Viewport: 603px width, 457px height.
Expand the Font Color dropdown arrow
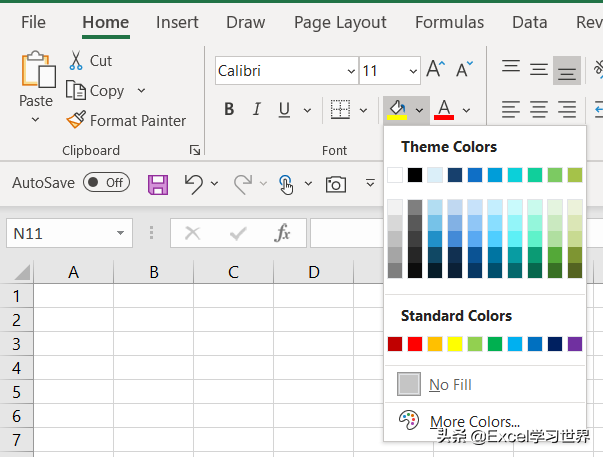pyautogui.click(x=466, y=110)
